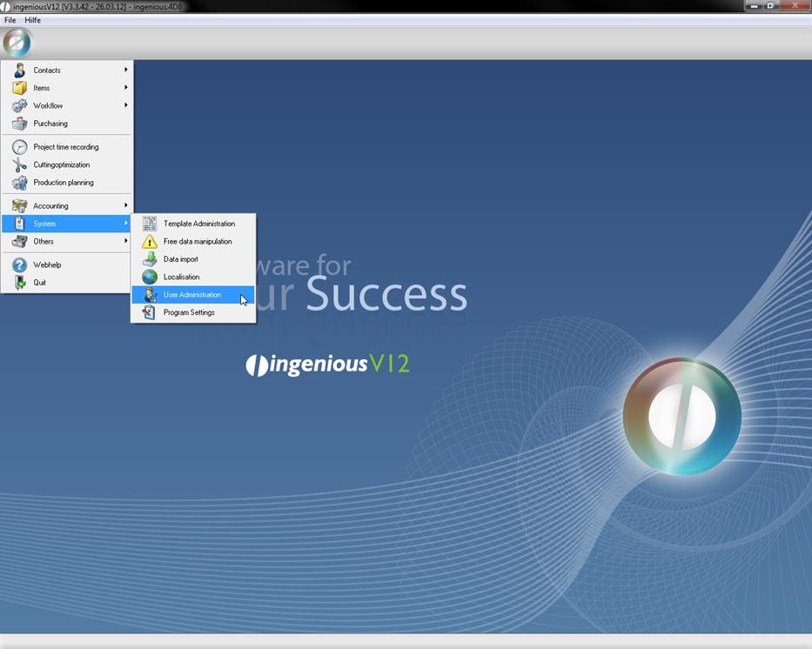Expand the Others submenu arrow
This screenshot has height=649, width=812.
click(125, 241)
